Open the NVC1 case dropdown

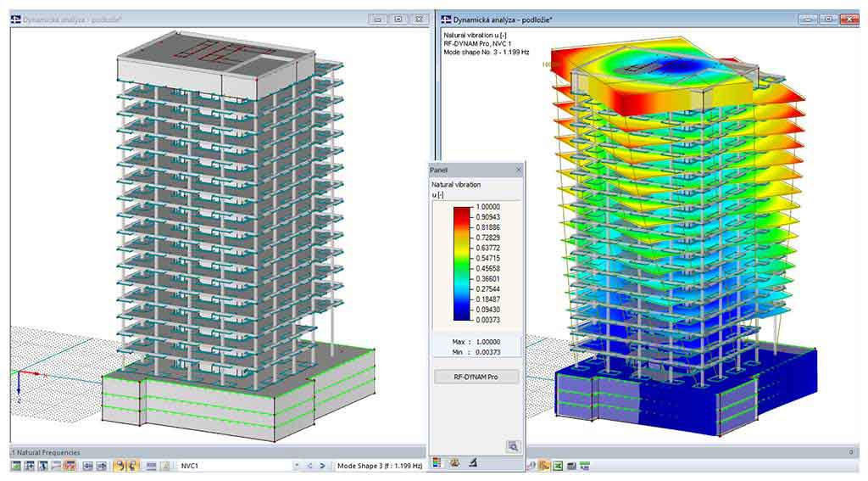pos(297,466)
